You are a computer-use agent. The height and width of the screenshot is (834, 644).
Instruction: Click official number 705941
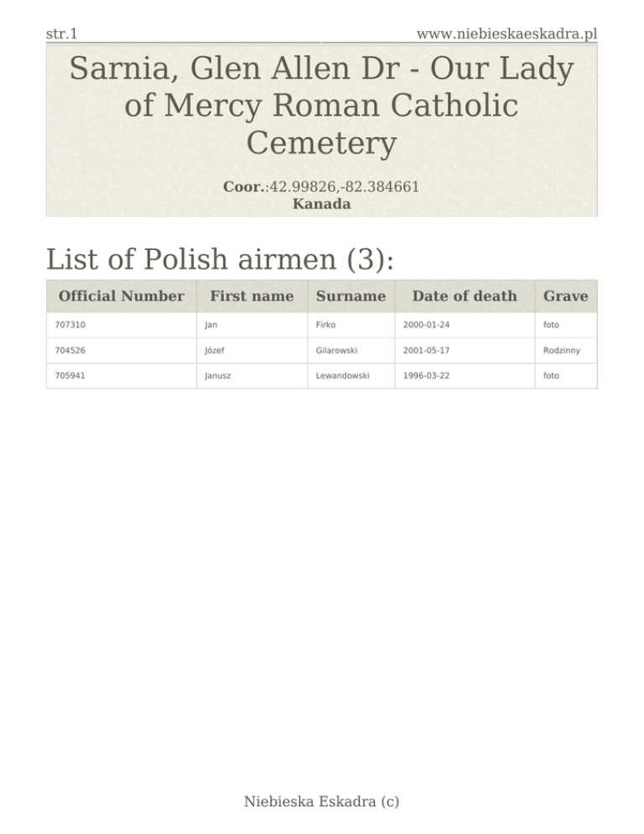[x=69, y=376]
